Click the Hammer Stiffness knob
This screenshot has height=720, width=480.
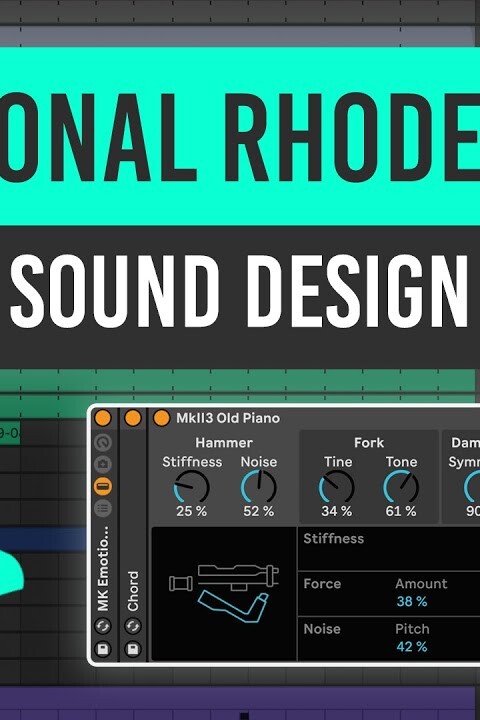(192, 488)
